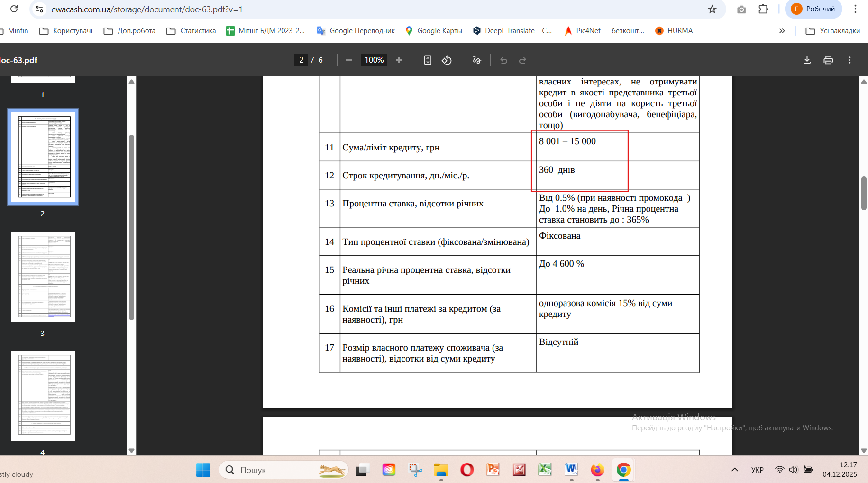Open PDF viewer more actions menu
The width and height of the screenshot is (868, 483).
click(x=850, y=60)
